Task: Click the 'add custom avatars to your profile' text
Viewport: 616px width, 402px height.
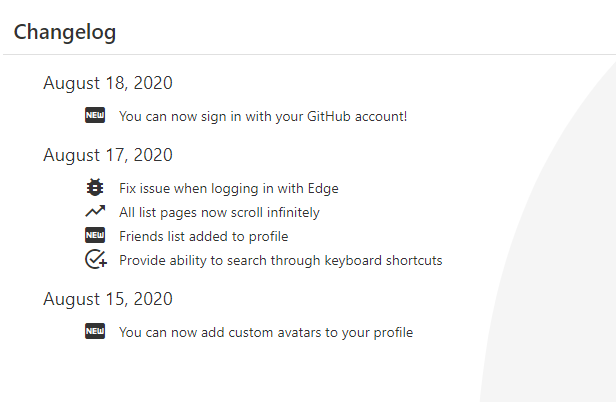Action: tap(265, 332)
